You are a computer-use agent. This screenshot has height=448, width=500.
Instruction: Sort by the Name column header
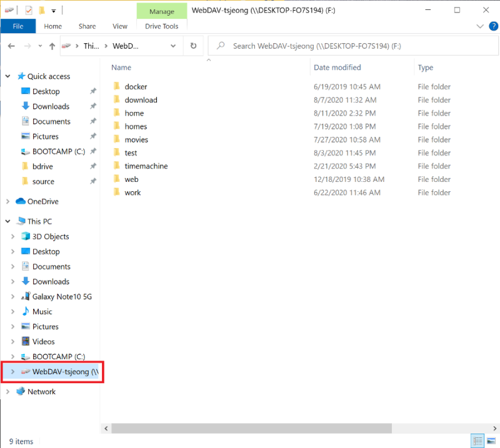[121, 67]
